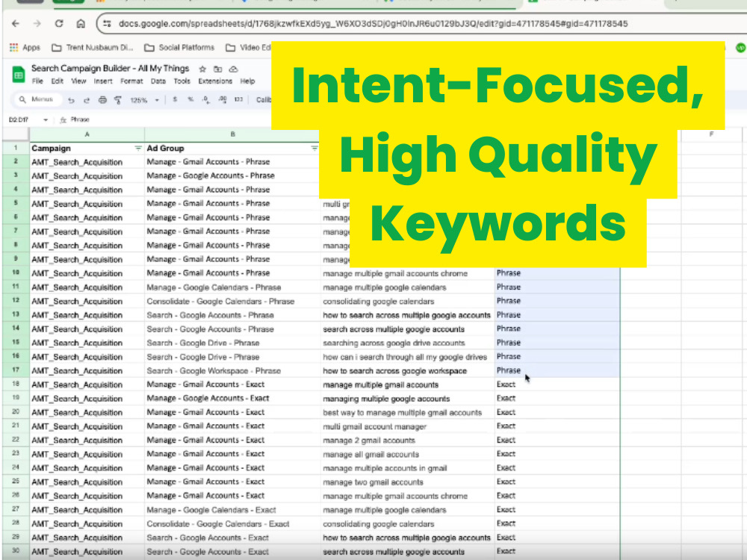747x560 pixels.
Task: Open the File menu
Action: coord(37,81)
